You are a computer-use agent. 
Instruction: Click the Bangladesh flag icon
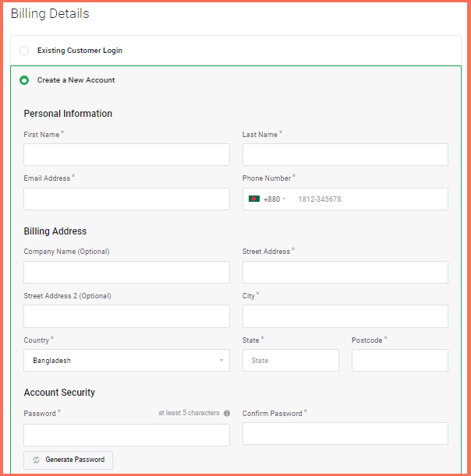[254, 199]
